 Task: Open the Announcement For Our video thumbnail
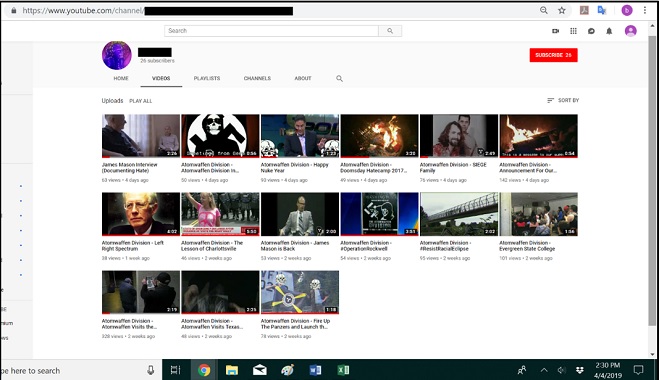tap(538, 136)
